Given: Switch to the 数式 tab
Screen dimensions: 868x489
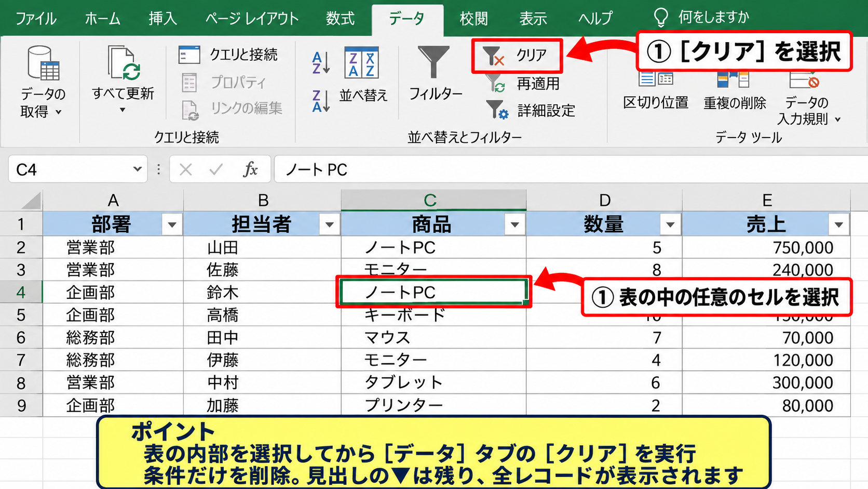Looking at the screenshot, I should [340, 19].
